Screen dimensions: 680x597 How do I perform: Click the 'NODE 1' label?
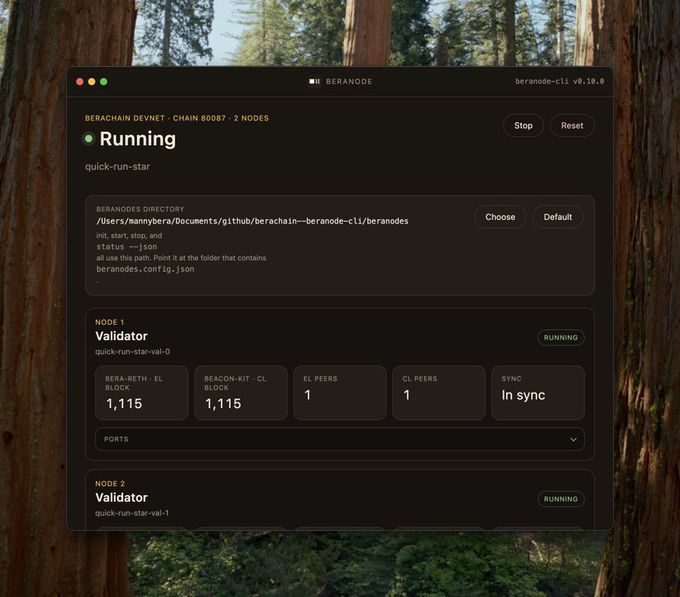(110, 322)
